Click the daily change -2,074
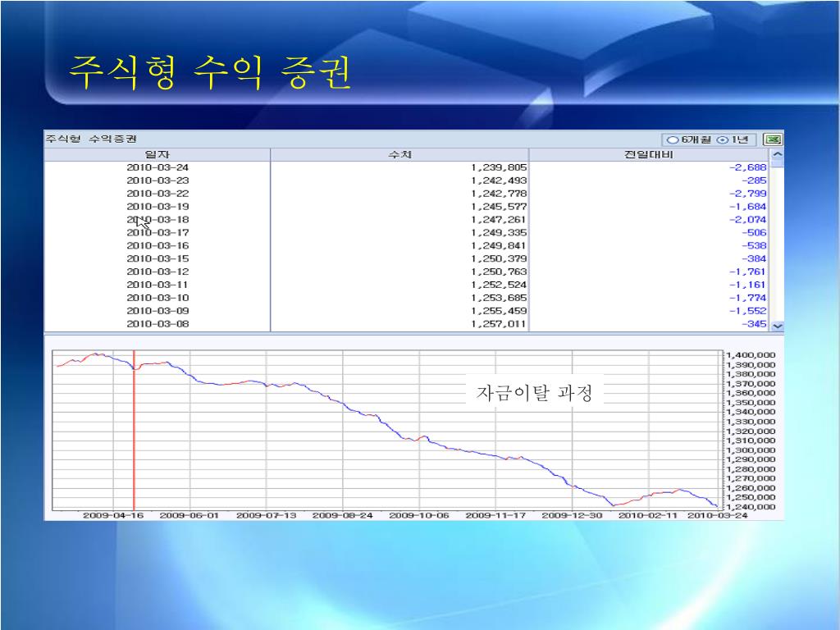This screenshot has width=840, height=630. point(748,220)
